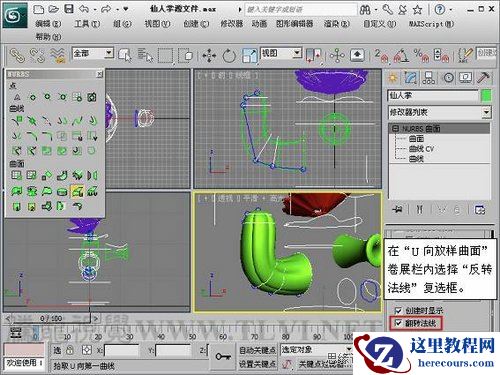Select the Select Object arrow tool
The width and height of the screenshot is (500, 375).
pos(125,55)
